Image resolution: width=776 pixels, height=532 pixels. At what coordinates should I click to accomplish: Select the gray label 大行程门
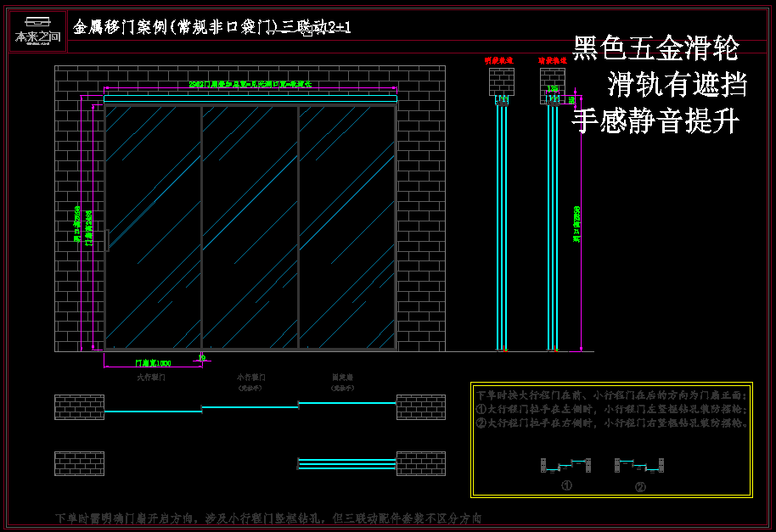[151, 378]
